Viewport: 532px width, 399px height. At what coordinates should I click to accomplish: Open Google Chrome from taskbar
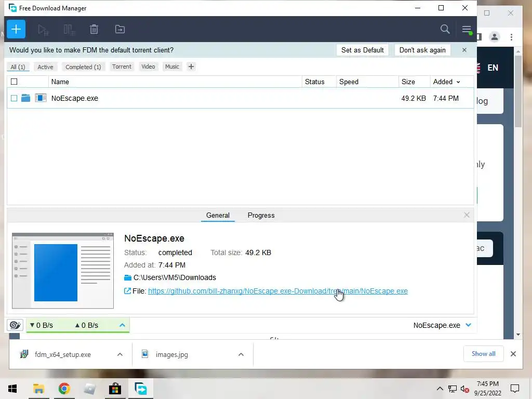(64, 389)
